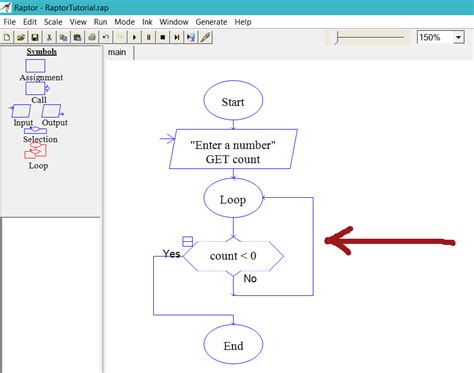Select the Selection symbol
This screenshot has width=474, height=373.
pyautogui.click(x=35, y=130)
